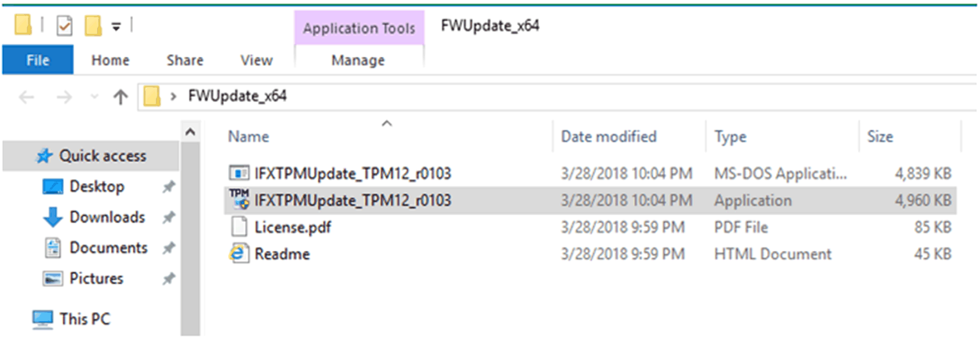This screenshot has width=980, height=339.
Task: Click the Forward navigation arrow
Action: click(64, 97)
